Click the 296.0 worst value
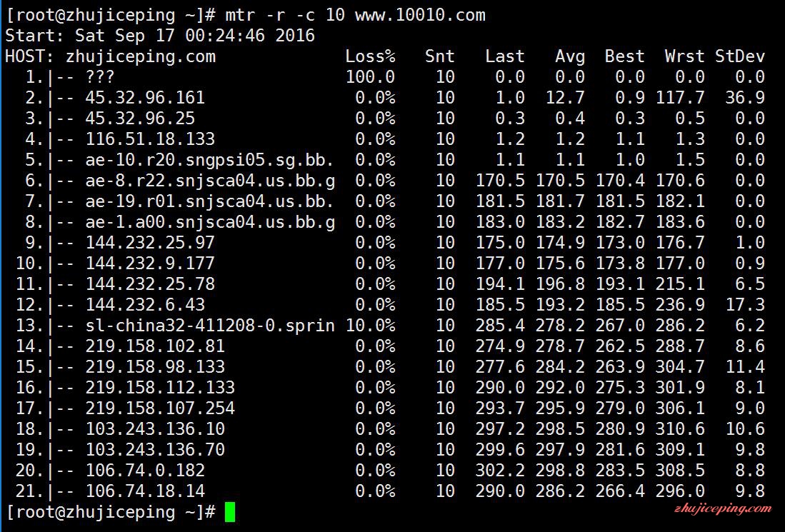The height and width of the screenshot is (532, 785). (681, 491)
